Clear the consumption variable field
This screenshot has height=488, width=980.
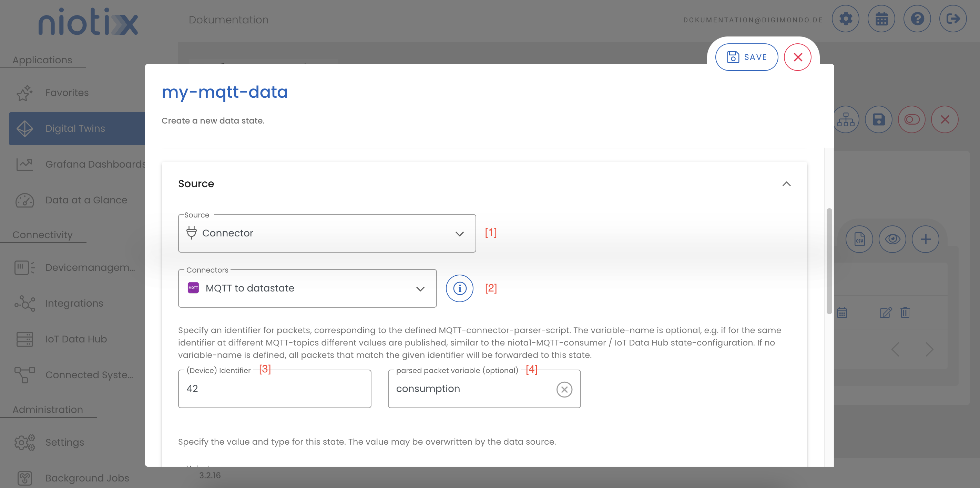pos(564,389)
